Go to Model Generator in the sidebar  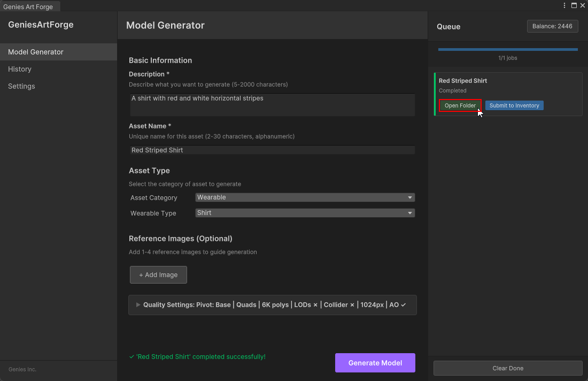click(58, 52)
